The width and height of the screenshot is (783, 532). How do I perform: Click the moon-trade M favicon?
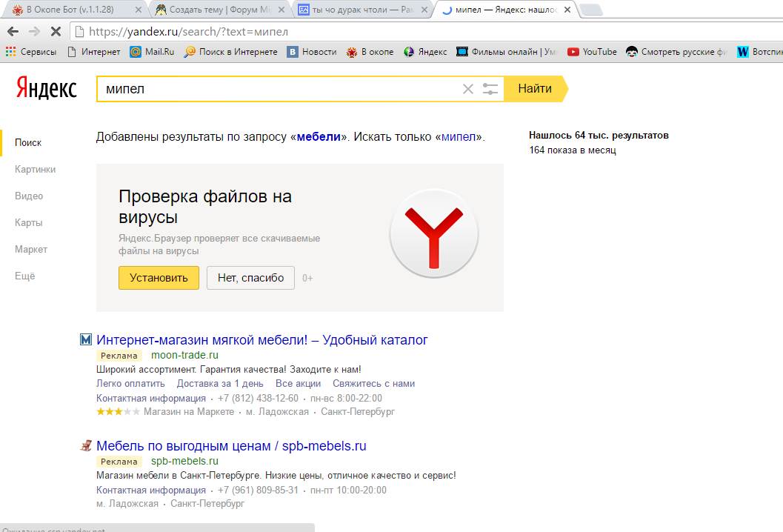click(x=86, y=339)
